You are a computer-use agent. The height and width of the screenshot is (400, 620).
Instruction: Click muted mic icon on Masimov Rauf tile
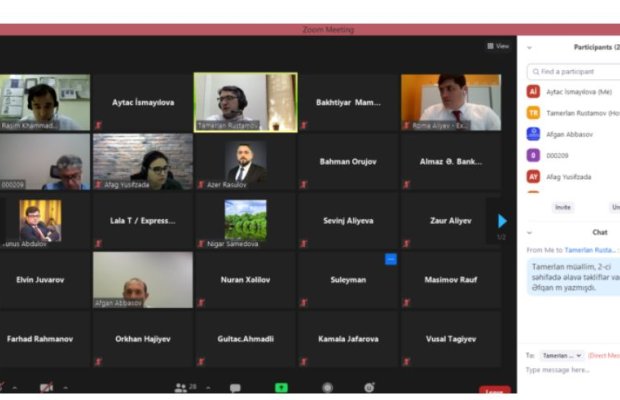point(406,303)
